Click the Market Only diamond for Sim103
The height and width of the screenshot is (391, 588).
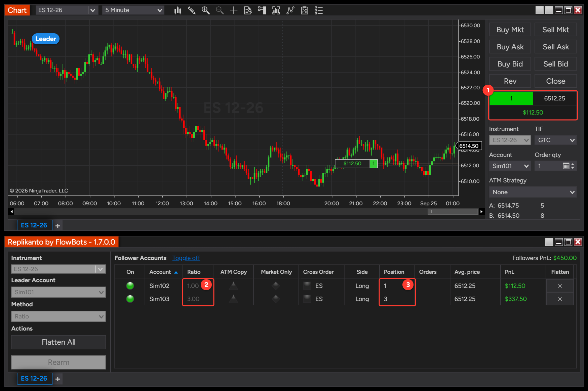pyautogui.click(x=276, y=299)
